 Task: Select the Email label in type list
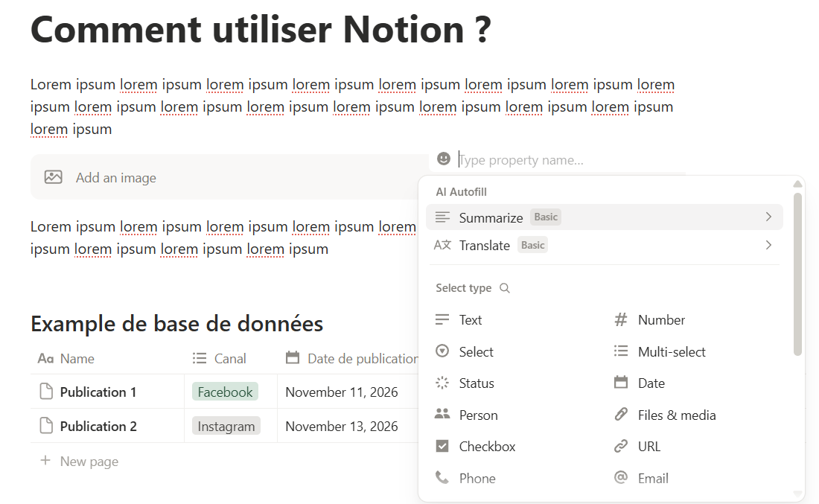point(653,479)
